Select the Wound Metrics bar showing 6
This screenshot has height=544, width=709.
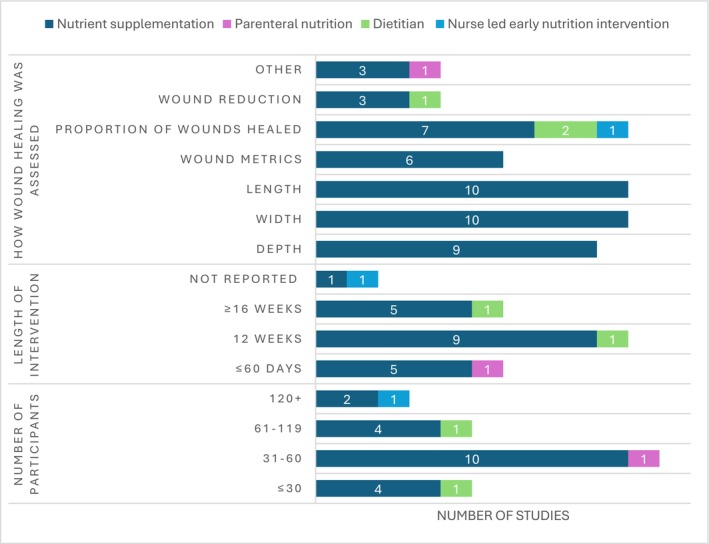(x=409, y=160)
